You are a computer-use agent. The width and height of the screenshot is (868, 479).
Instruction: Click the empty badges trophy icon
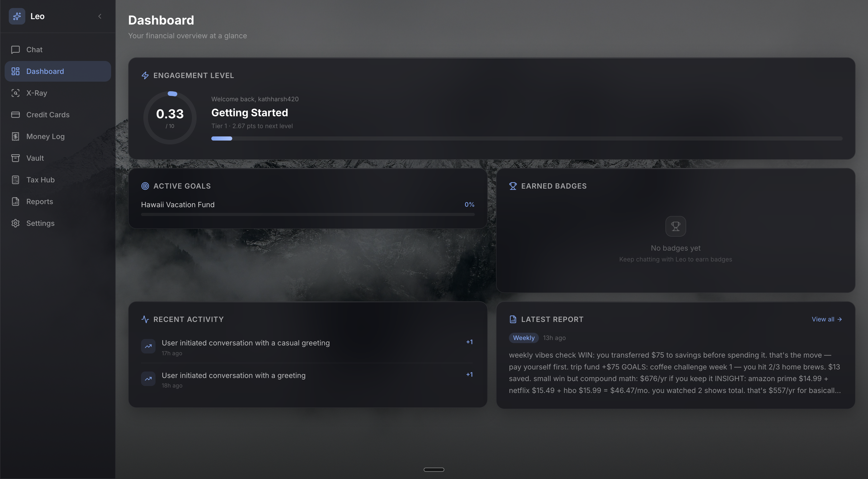pos(675,226)
